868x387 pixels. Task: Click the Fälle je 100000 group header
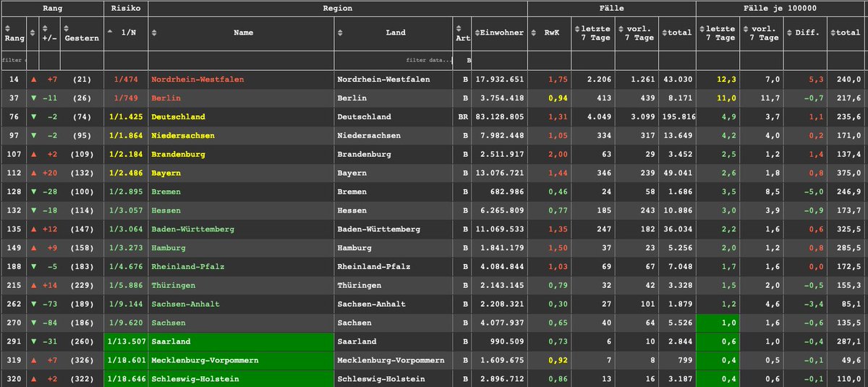click(x=781, y=8)
